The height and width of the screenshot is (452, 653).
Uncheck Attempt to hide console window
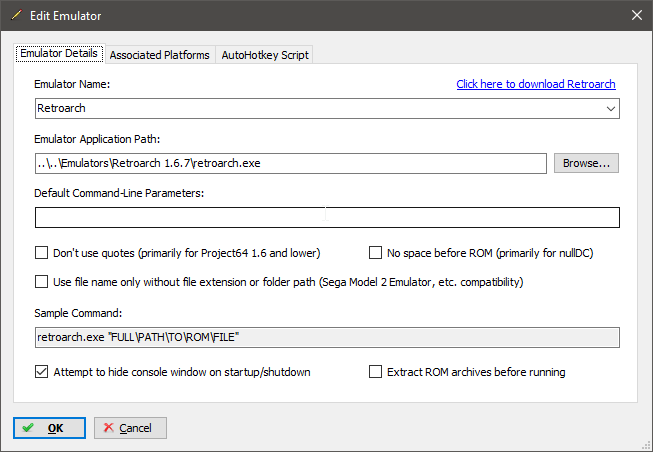point(41,372)
